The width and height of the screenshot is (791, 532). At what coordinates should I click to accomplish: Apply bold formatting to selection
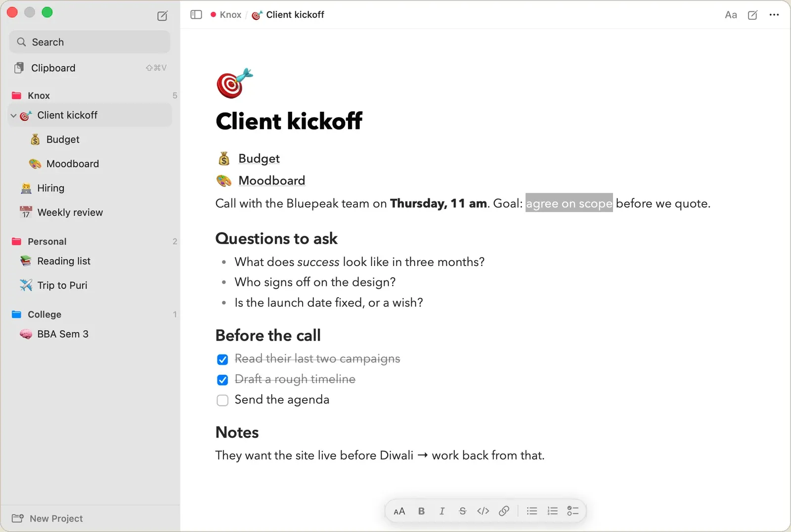click(x=421, y=511)
